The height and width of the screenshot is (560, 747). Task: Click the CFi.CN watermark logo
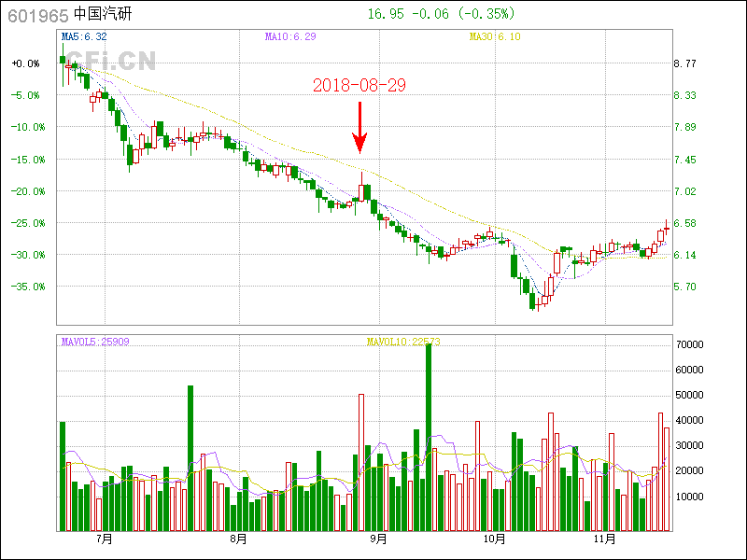tap(108, 62)
